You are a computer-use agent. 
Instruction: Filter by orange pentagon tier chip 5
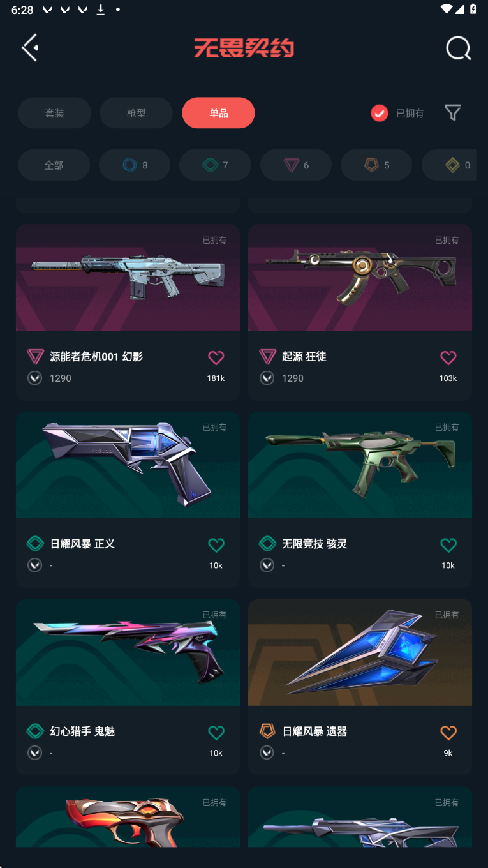(376, 165)
